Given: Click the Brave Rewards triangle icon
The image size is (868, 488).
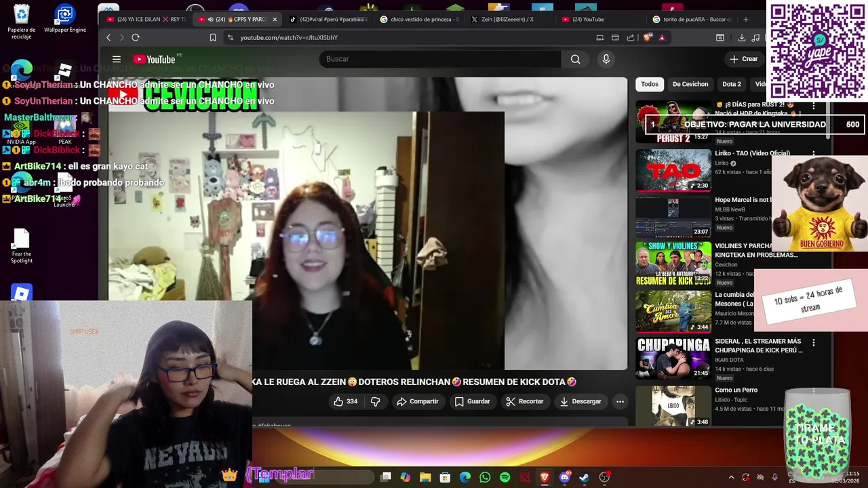Looking at the screenshot, I should [662, 37].
